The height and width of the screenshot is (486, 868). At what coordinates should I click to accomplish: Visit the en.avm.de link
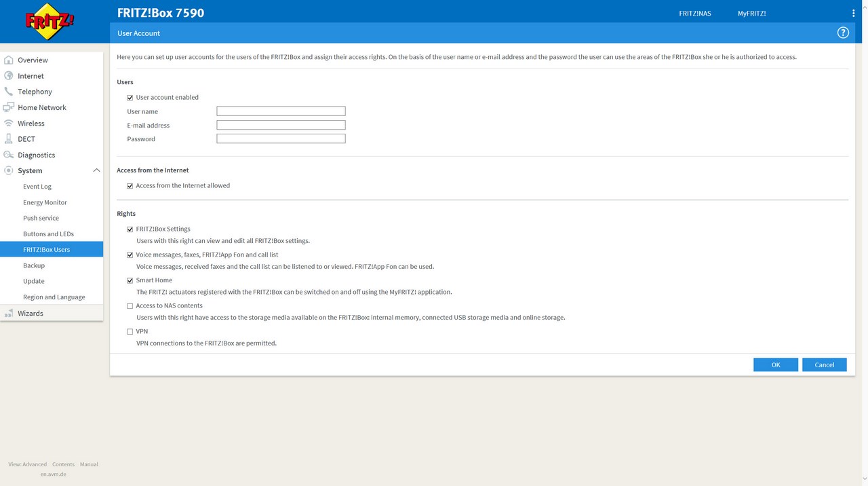54,474
